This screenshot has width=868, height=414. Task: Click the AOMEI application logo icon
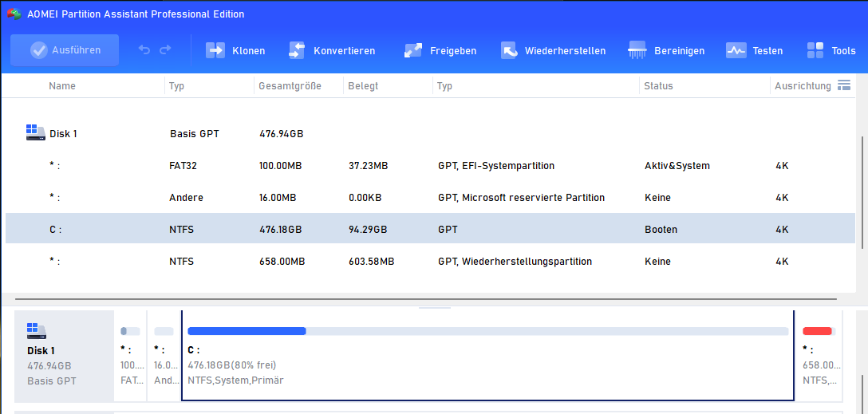pyautogui.click(x=14, y=14)
